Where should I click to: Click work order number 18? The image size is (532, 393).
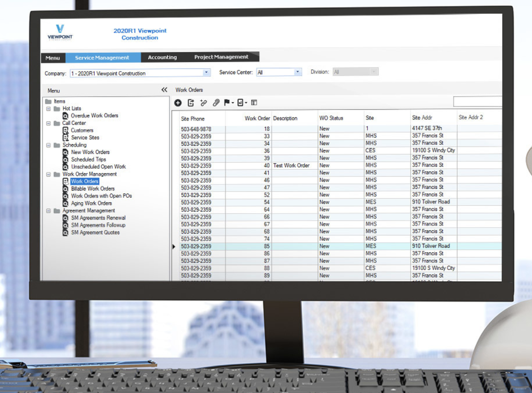pyautogui.click(x=267, y=129)
